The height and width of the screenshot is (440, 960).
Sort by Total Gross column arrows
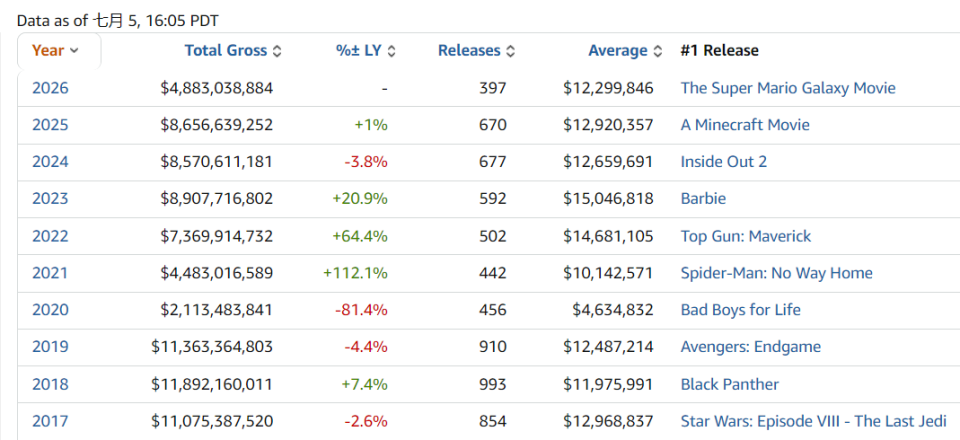[277, 51]
